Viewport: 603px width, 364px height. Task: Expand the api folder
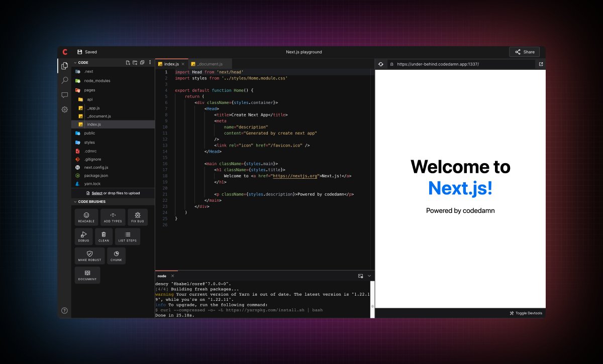(x=113, y=99)
